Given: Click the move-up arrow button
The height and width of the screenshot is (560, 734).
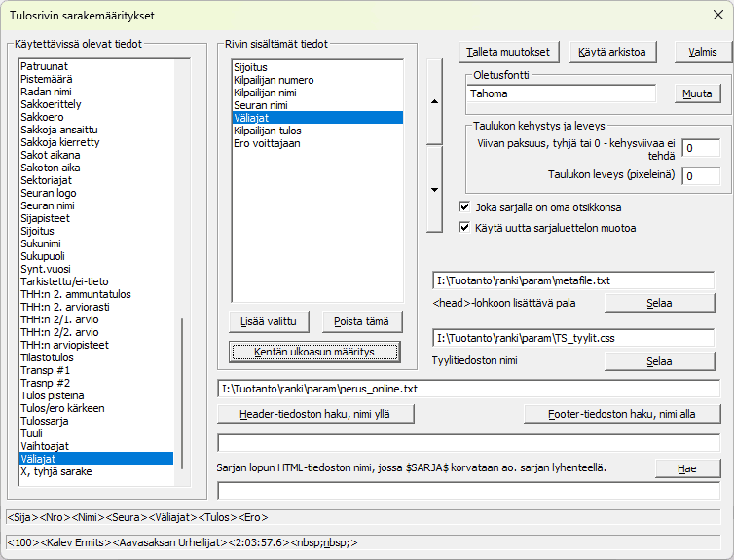Looking at the screenshot, I should [x=435, y=100].
